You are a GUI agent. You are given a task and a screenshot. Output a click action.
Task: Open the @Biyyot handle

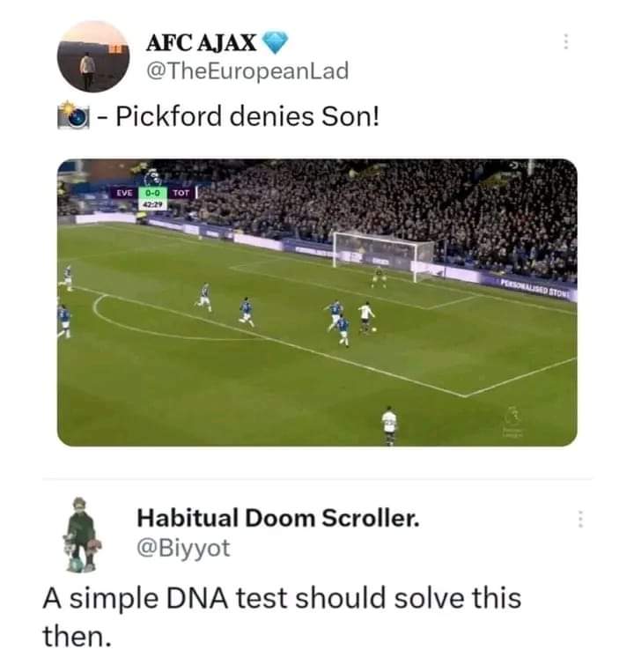click(x=183, y=548)
